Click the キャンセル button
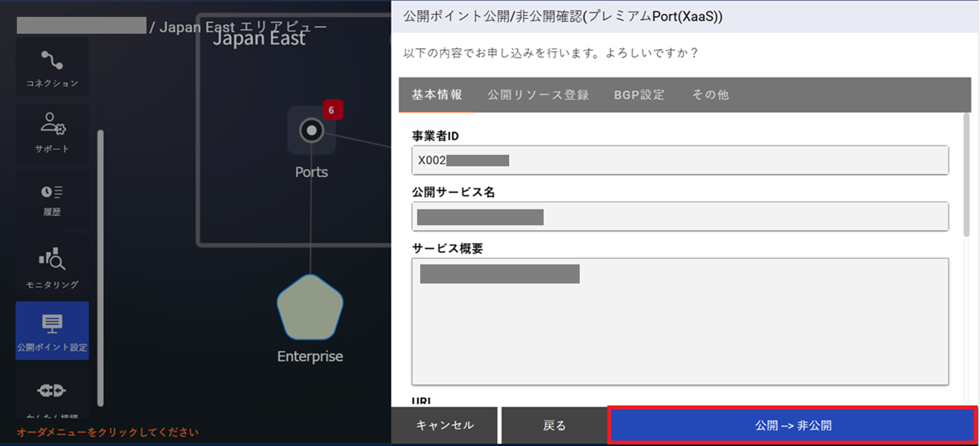 (445, 425)
